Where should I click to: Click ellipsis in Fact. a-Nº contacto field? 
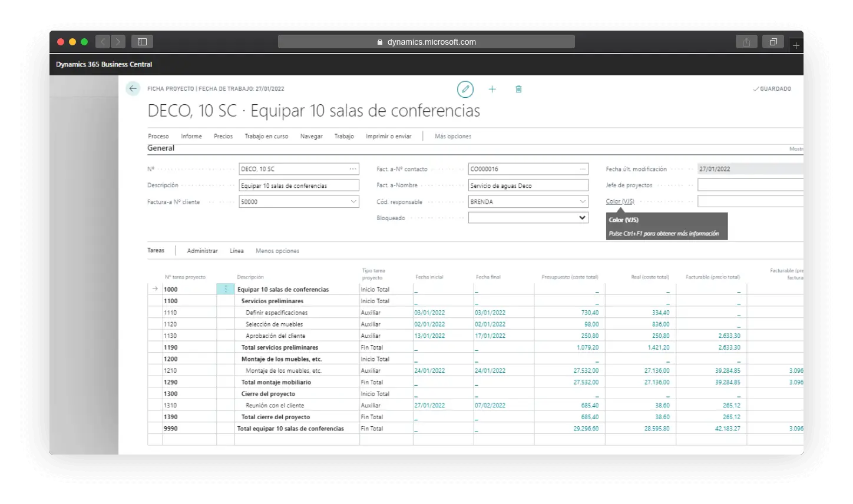pos(582,169)
